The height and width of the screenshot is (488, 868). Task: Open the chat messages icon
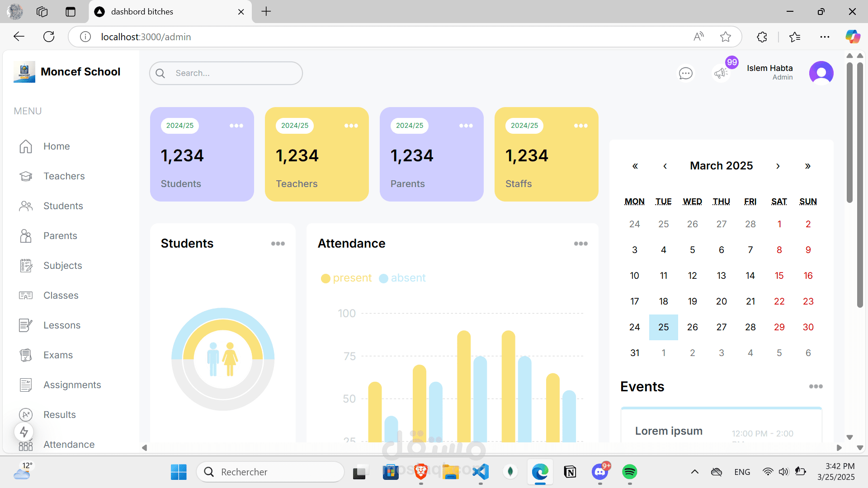click(685, 73)
